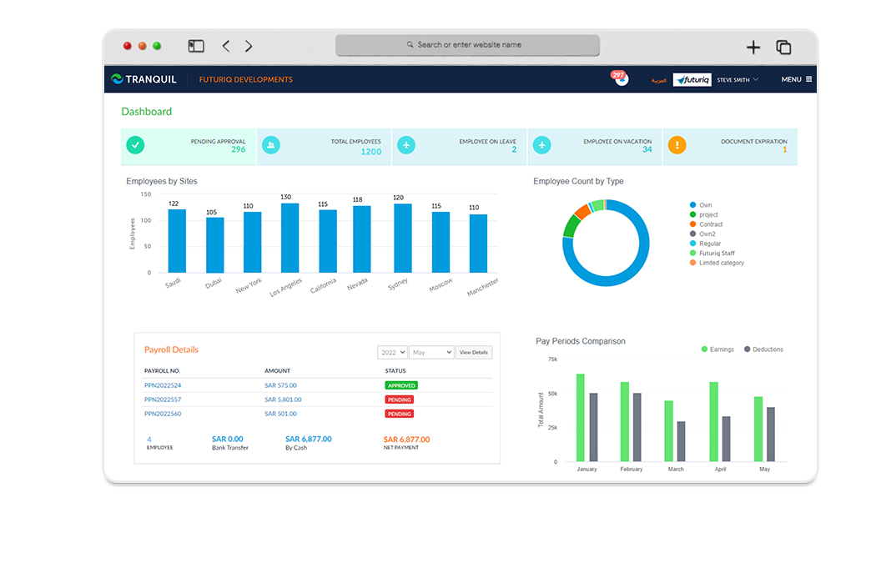Viewport: 876px width, 588px height.
Task: Click the Employee On Vacation icon
Action: tap(541, 144)
